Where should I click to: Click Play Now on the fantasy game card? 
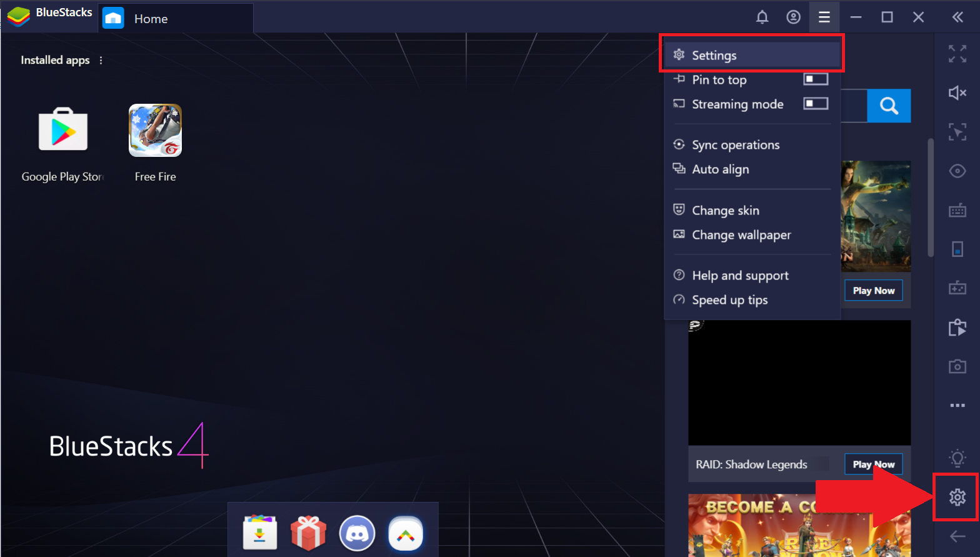click(874, 290)
